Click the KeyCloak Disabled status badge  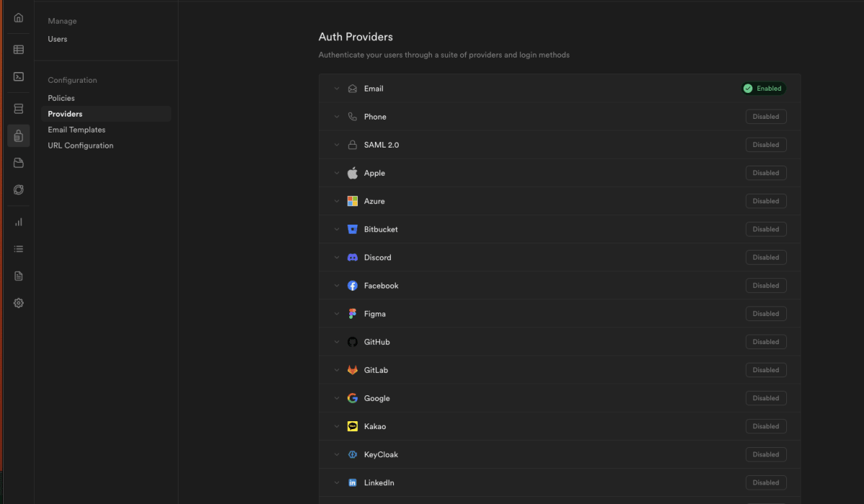point(766,454)
